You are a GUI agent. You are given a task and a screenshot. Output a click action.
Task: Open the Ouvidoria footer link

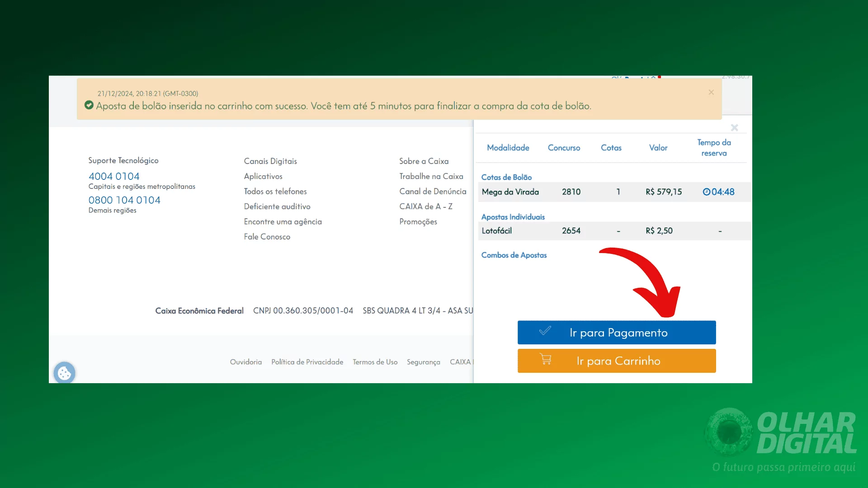pos(246,362)
